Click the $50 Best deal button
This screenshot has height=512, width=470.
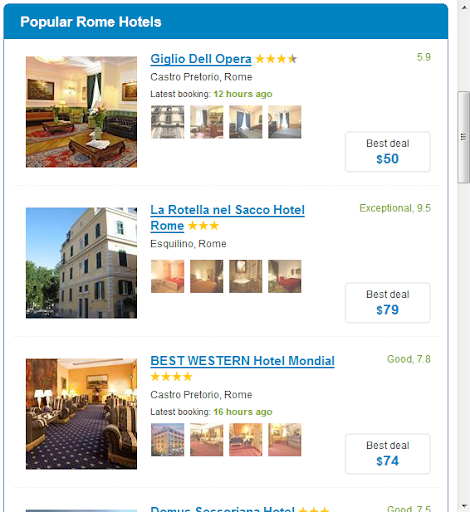tap(388, 152)
